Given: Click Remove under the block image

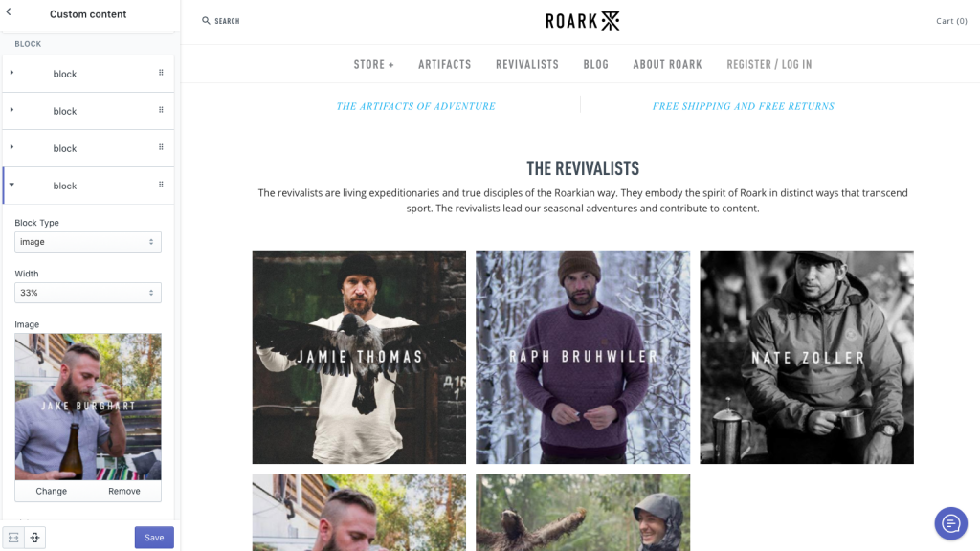Looking at the screenshot, I should (123, 491).
